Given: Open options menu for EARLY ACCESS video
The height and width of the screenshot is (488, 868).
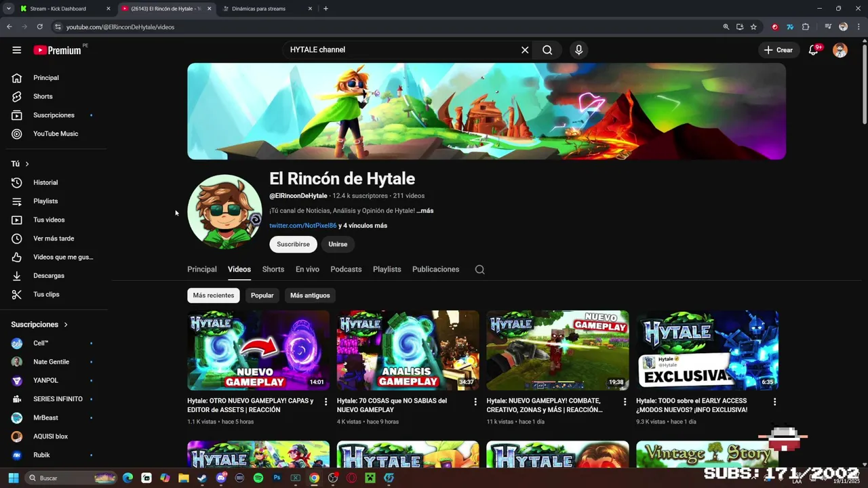Looking at the screenshot, I should [x=774, y=402].
